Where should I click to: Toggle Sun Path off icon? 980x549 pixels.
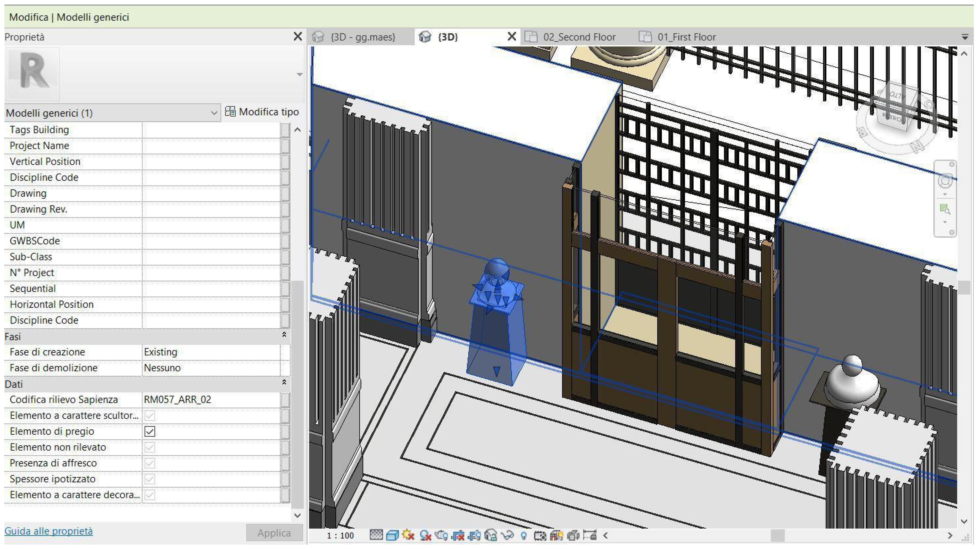click(x=409, y=535)
